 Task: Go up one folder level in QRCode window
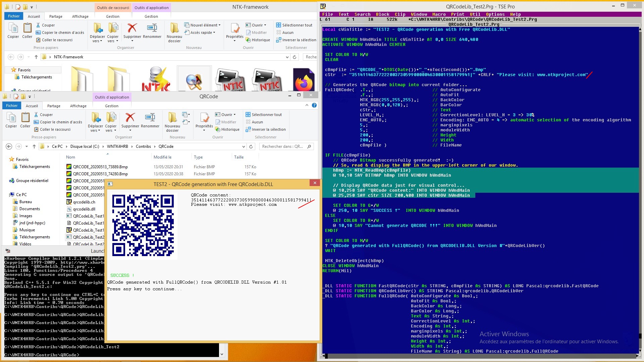(34, 146)
